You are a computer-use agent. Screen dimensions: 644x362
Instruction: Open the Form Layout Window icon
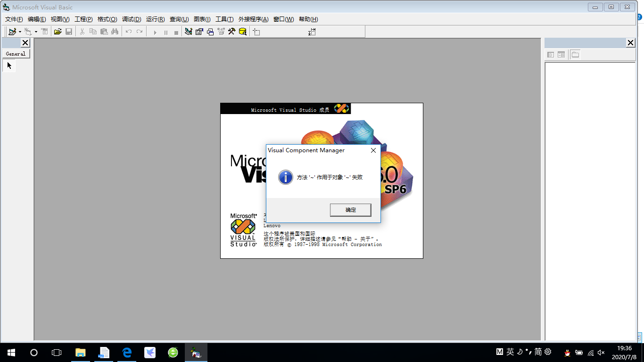pos(210,32)
